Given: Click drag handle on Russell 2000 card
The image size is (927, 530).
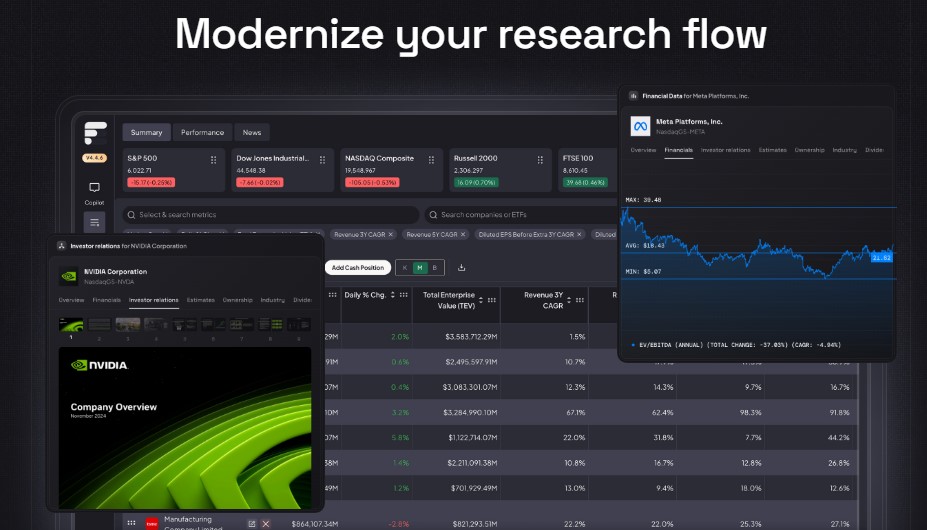Looking at the screenshot, I should (540, 160).
